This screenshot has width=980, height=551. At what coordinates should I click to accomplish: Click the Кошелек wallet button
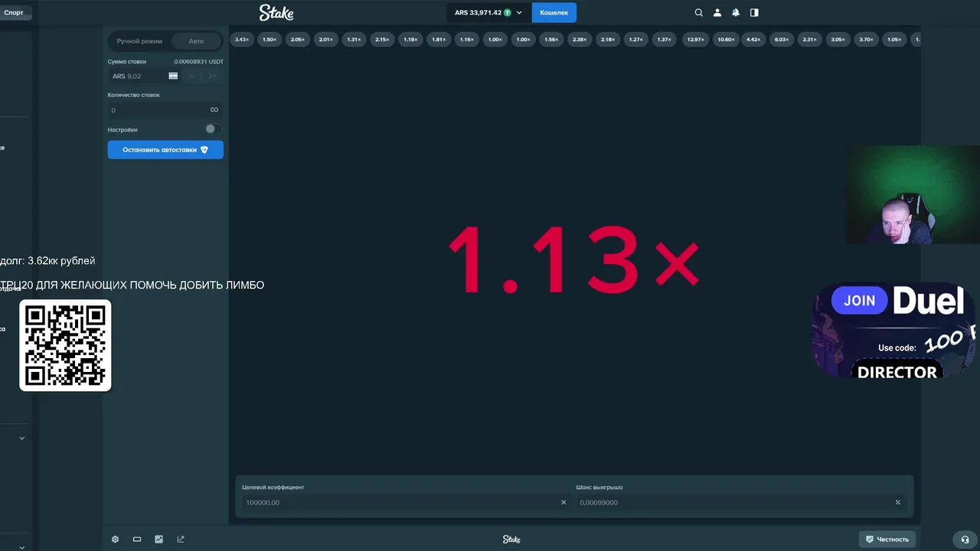[554, 12]
